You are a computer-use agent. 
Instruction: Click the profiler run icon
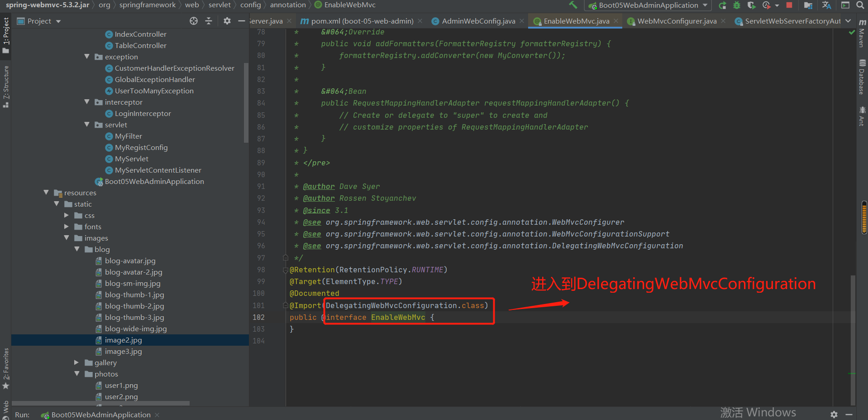click(766, 5)
